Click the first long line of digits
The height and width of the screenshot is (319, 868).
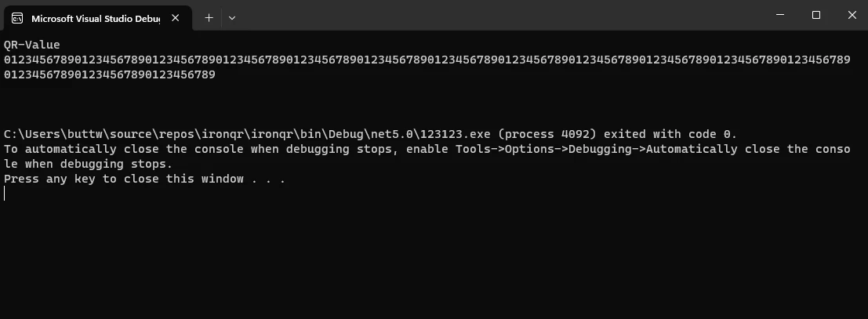coord(427,60)
